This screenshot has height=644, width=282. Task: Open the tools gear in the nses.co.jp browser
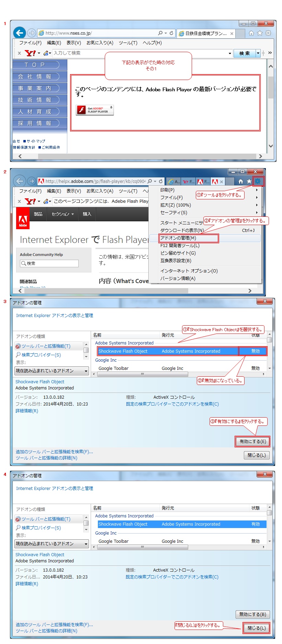click(x=268, y=33)
